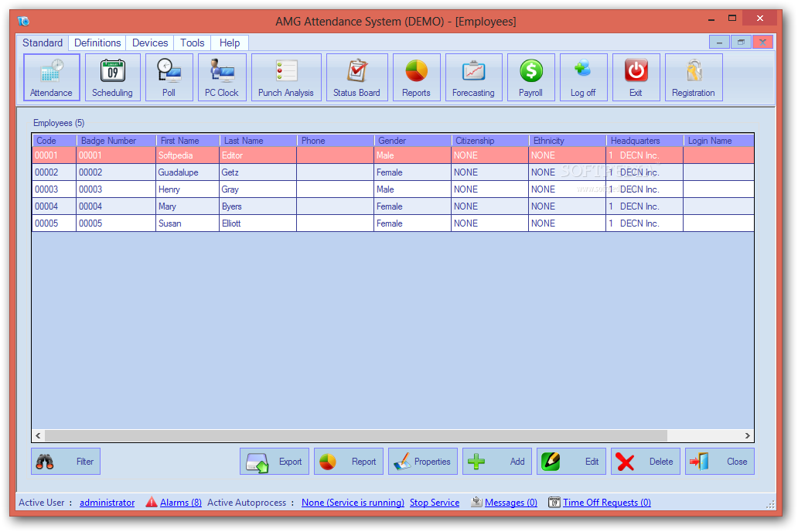Restore the inner Employees child window

(x=742, y=43)
